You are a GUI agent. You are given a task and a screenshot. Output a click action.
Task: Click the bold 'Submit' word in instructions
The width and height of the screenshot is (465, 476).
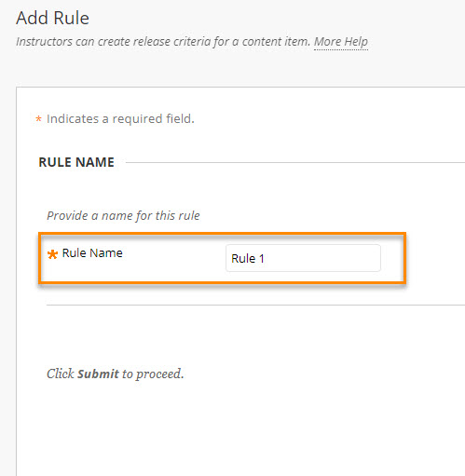pos(98,374)
